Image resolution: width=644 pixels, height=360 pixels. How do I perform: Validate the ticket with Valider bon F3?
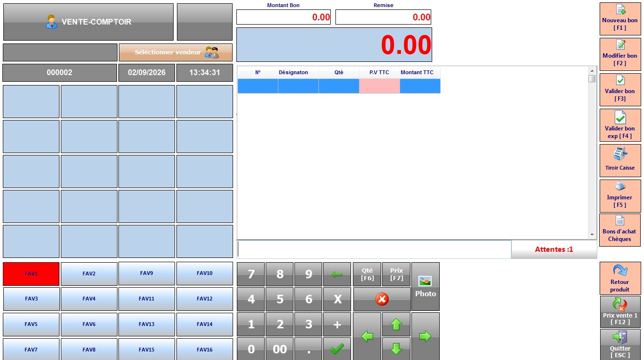pos(620,90)
